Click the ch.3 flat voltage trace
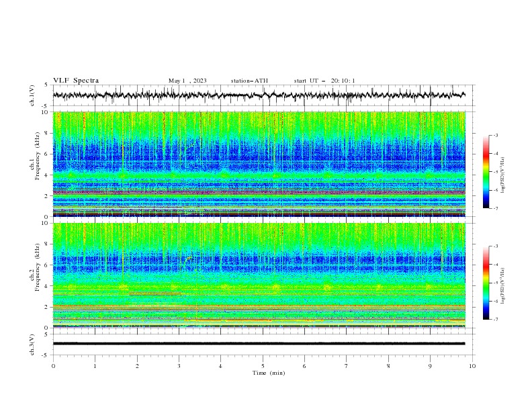 (259, 344)
